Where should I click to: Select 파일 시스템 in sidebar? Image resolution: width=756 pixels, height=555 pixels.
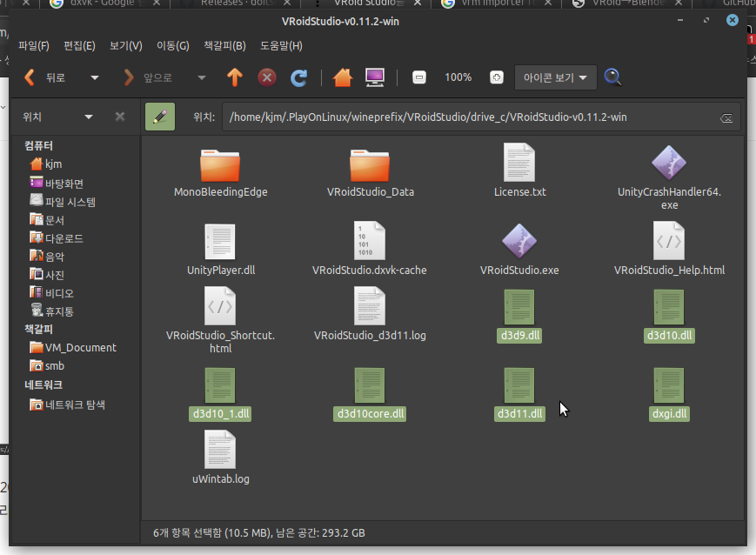(63, 202)
